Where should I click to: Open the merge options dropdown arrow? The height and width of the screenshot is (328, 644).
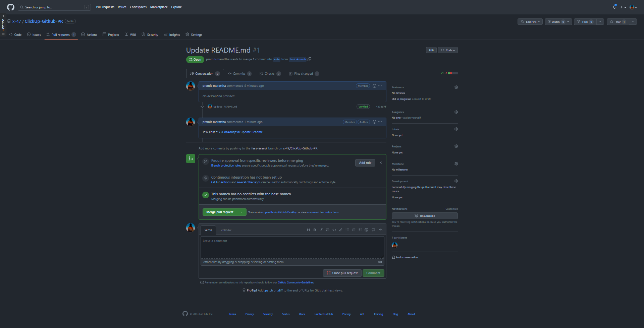(x=241, y=212)
